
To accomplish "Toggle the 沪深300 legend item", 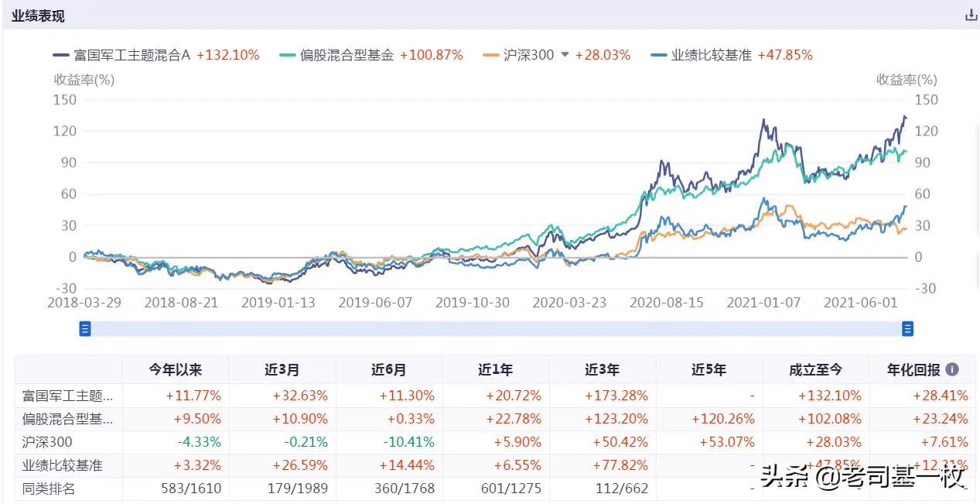I will [528, 54].
